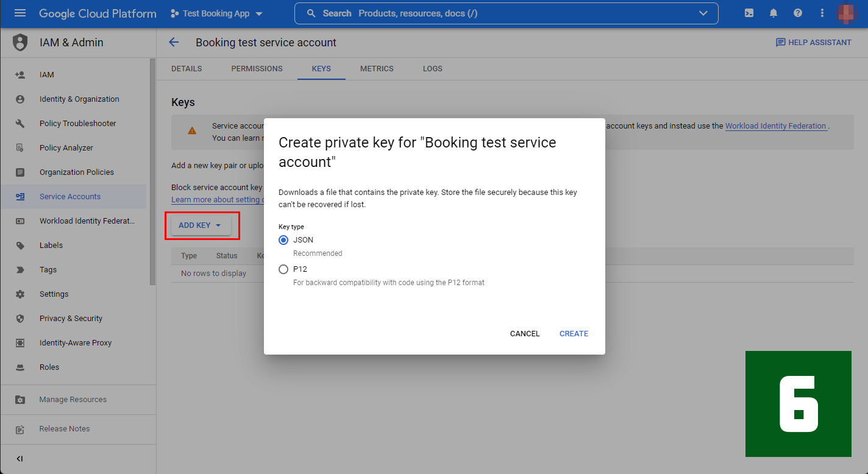Click the Roles hat icon
The width and height of the screenshot is (868, 474).
click(20, 367)
